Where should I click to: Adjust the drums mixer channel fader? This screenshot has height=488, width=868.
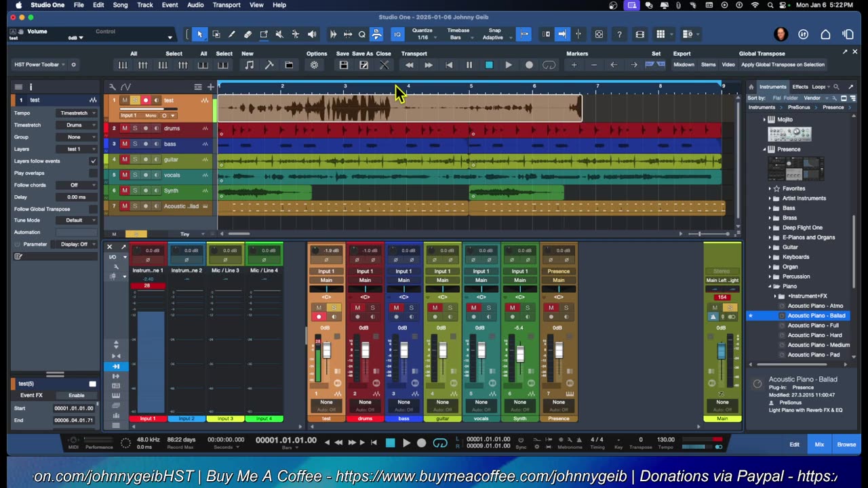365,350
